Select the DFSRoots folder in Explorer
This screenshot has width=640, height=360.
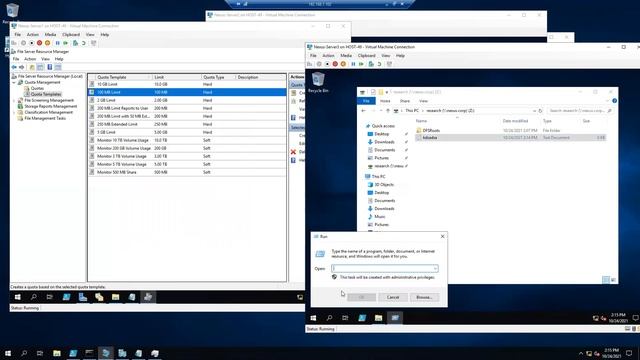coord(431,131)
